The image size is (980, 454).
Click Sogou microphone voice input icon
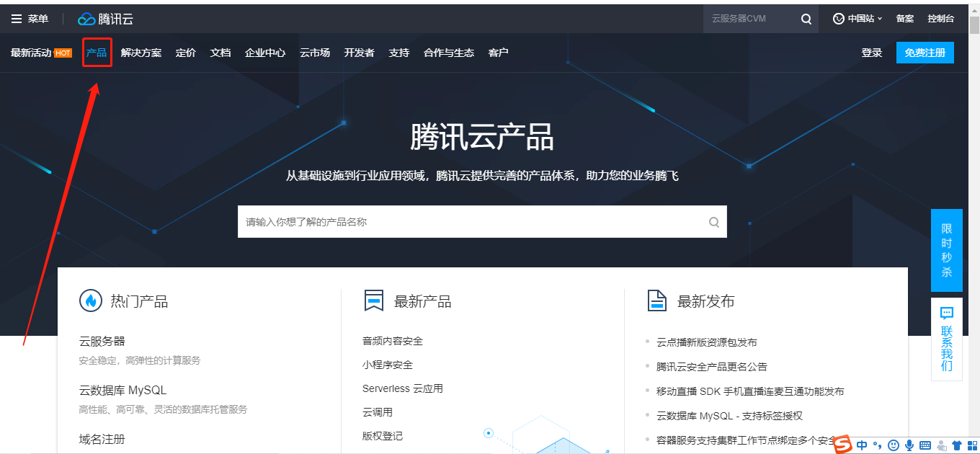909,445
